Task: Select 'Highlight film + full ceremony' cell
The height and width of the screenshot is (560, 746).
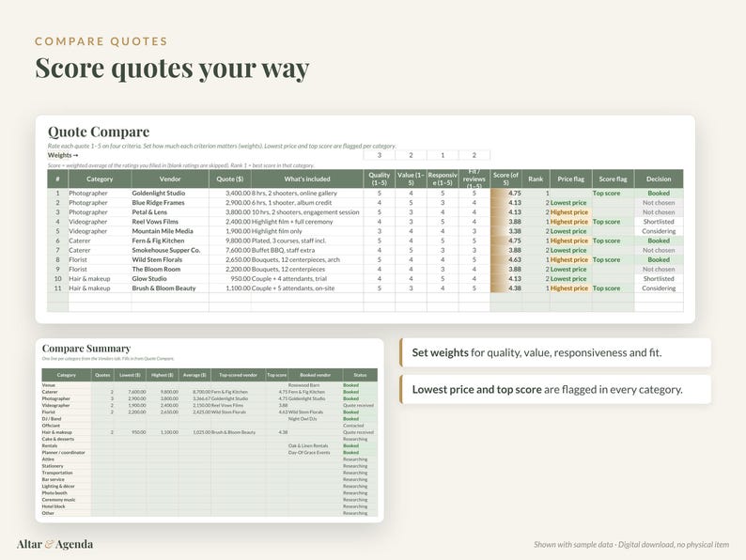Action: (307, 222)
